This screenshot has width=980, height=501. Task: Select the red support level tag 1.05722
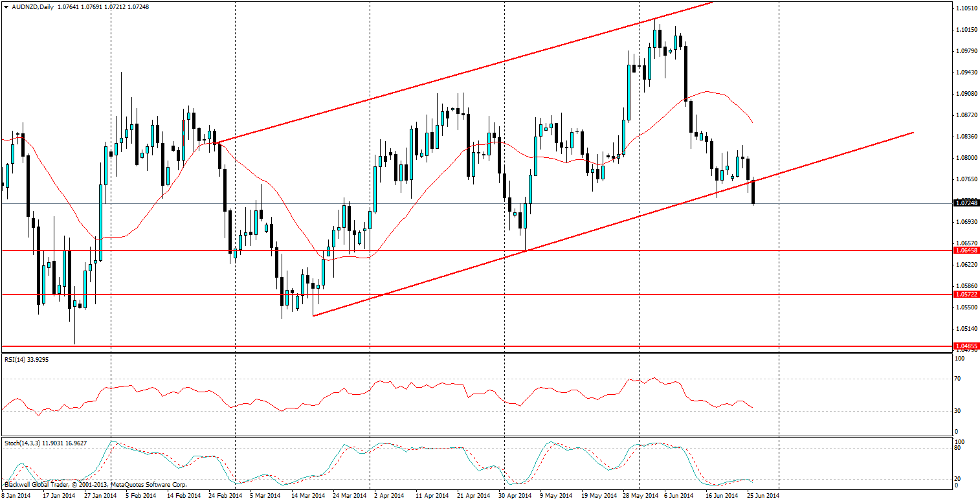click(x=966, y=294)
